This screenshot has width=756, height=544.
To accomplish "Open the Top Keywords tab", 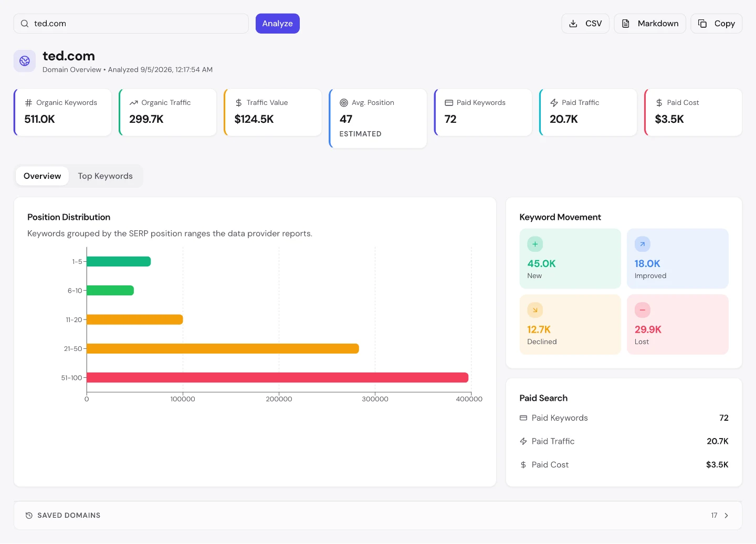I will pyautogui.click(x=106, y=176).
